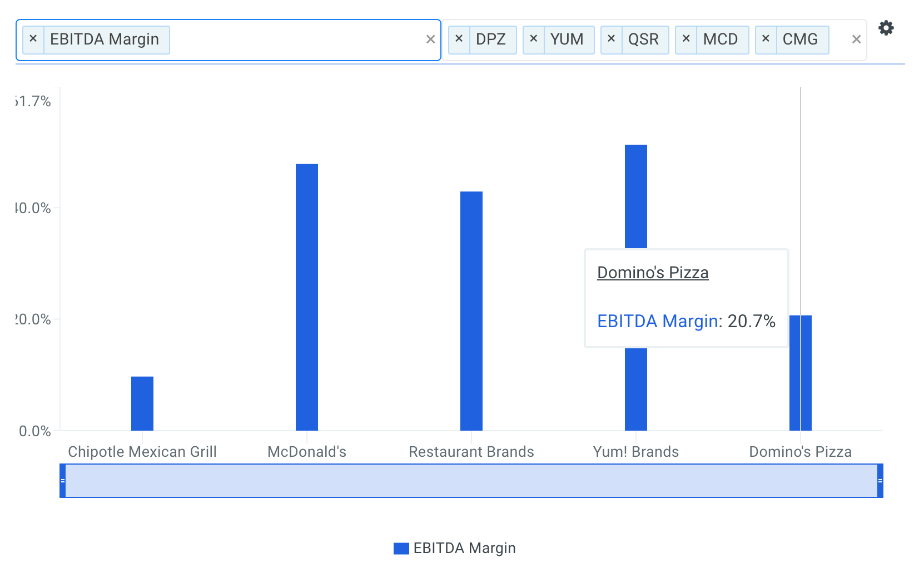924x582 pixels.
Task: Click the QSR ticker label
Action: (643, 40)
